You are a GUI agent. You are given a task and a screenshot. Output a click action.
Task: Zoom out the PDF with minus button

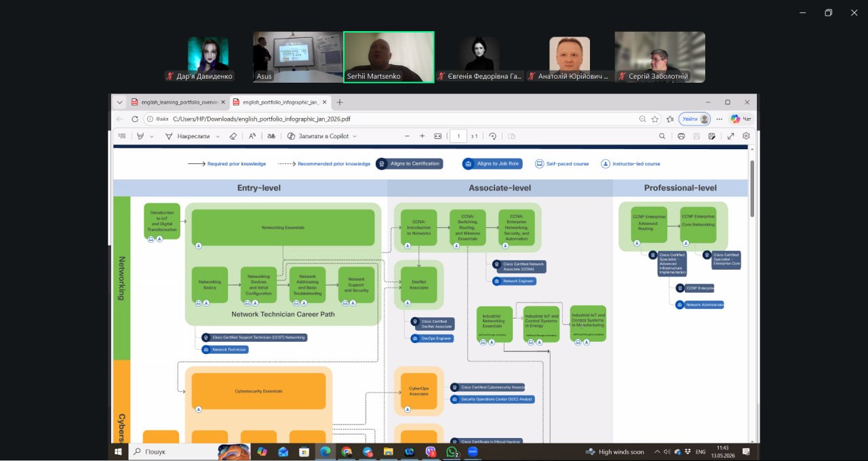[x=407, y=136]
